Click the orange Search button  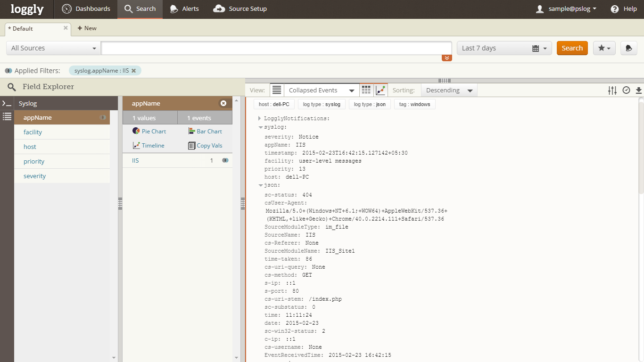572,48
